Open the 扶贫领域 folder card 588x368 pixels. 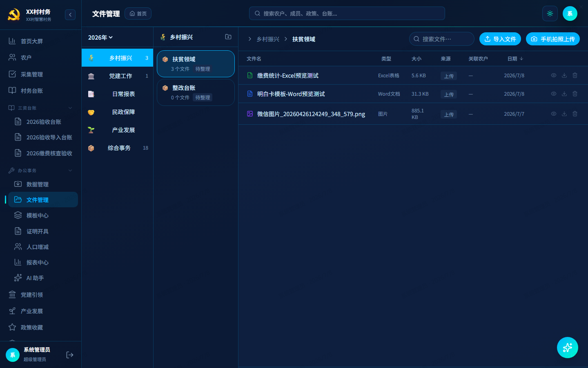coord(196,64)
